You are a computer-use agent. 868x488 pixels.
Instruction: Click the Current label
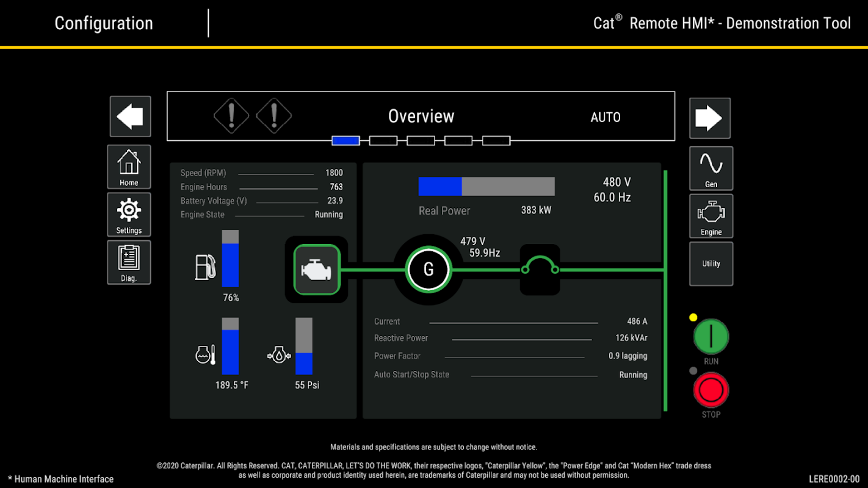point(387,321)
